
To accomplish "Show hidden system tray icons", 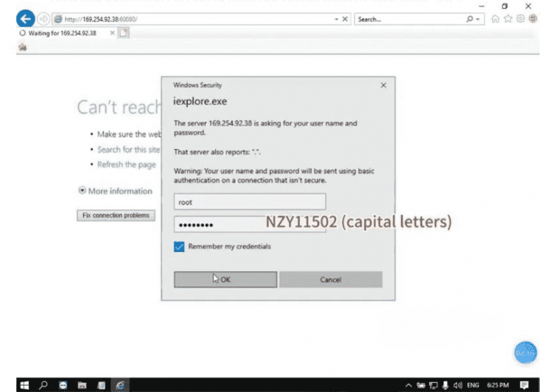I will click(x=408, y=385).
